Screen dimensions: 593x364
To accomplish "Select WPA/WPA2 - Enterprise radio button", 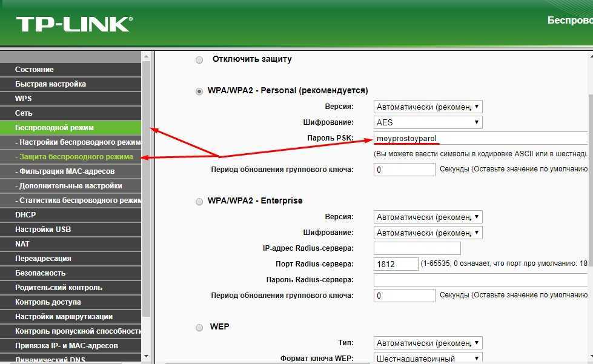I will point(199,201).
